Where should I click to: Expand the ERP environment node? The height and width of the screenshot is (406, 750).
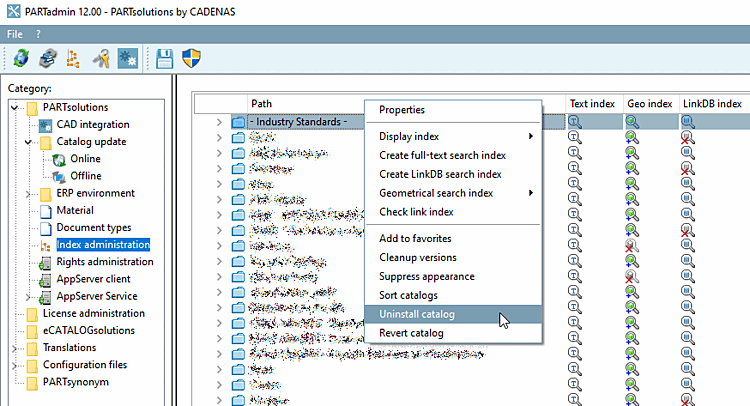click(28, 194)
